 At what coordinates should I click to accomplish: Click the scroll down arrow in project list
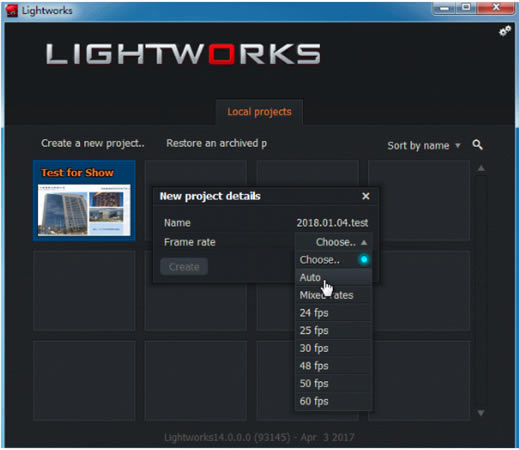[x=481, y=413]
